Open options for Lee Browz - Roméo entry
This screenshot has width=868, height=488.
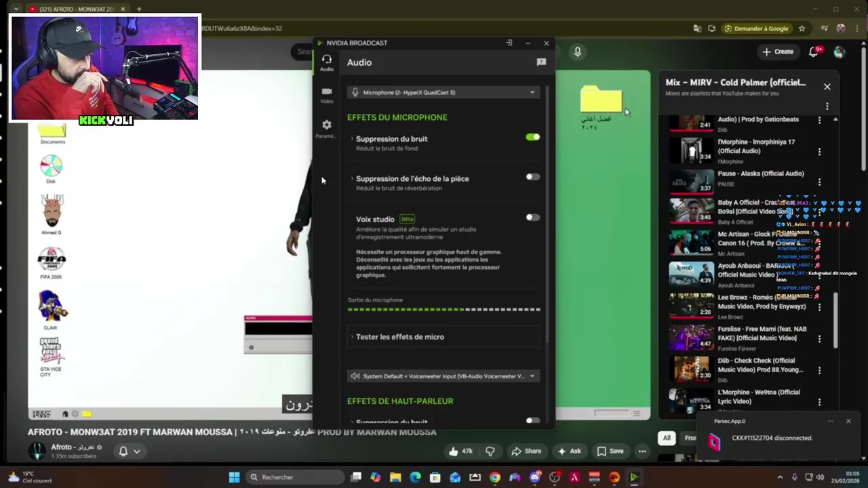819,307
